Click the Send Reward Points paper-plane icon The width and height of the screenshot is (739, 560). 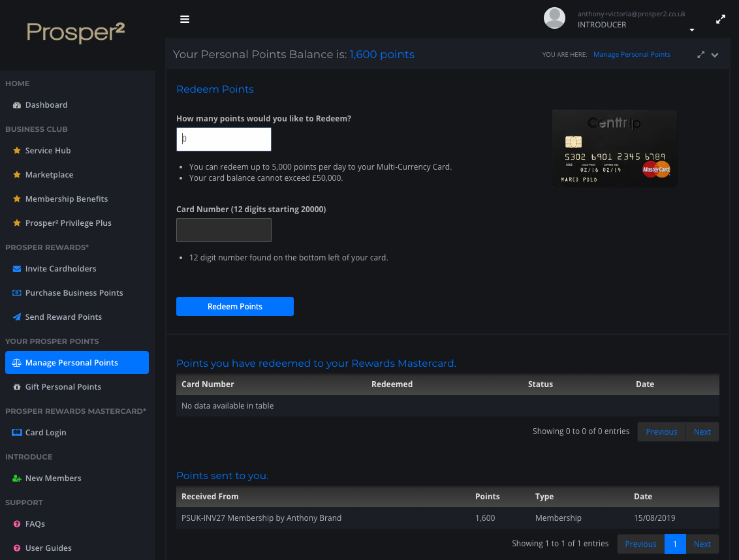(17, 317)
